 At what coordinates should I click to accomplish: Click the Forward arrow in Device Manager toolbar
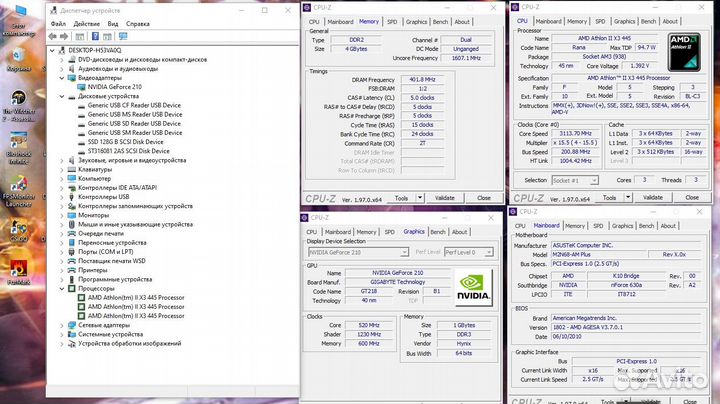point(64,36)
